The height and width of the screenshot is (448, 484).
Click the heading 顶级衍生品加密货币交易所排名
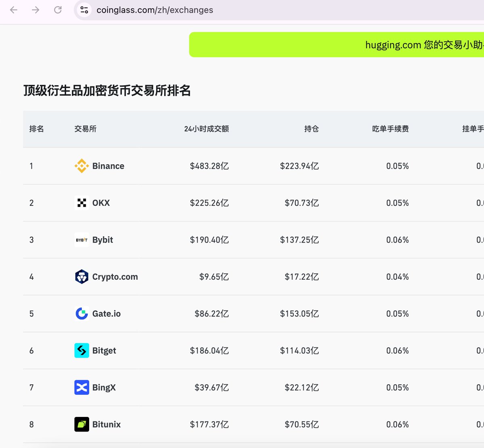[107, 90]
